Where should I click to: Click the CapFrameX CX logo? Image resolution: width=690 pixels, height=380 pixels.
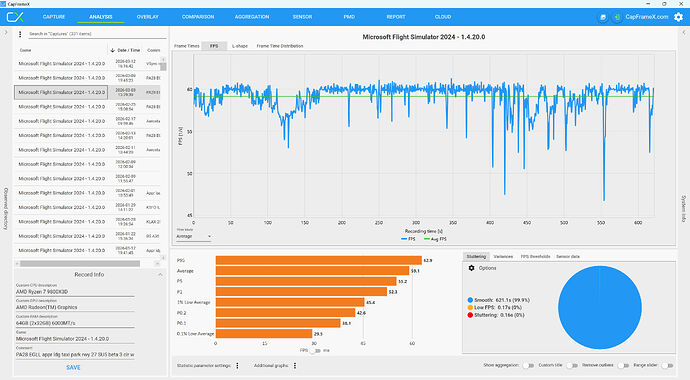click(15, 17)
